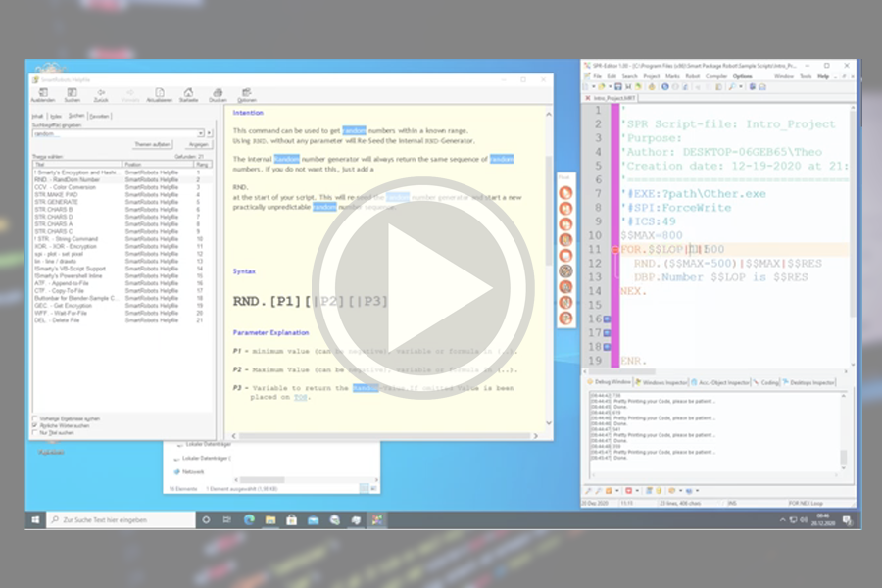Click the Anzeigen button

click(199, 144)
